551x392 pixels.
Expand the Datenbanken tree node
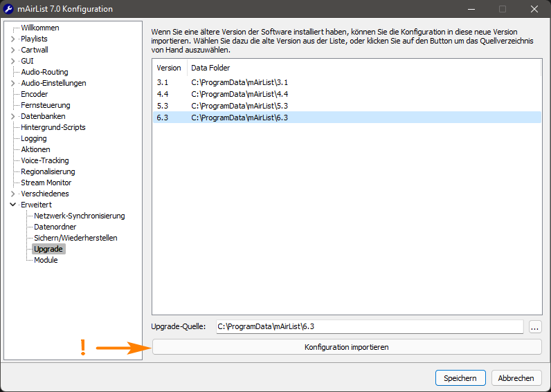pos(13,116)
